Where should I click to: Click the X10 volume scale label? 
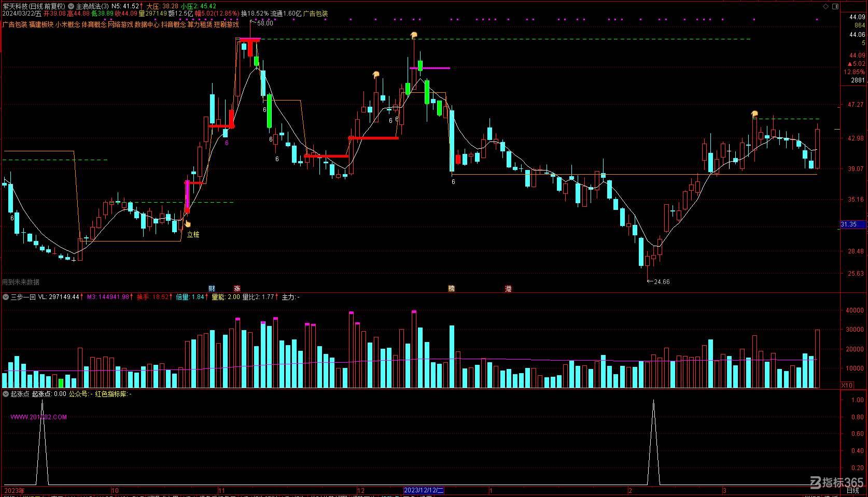(x=847, y=385)
